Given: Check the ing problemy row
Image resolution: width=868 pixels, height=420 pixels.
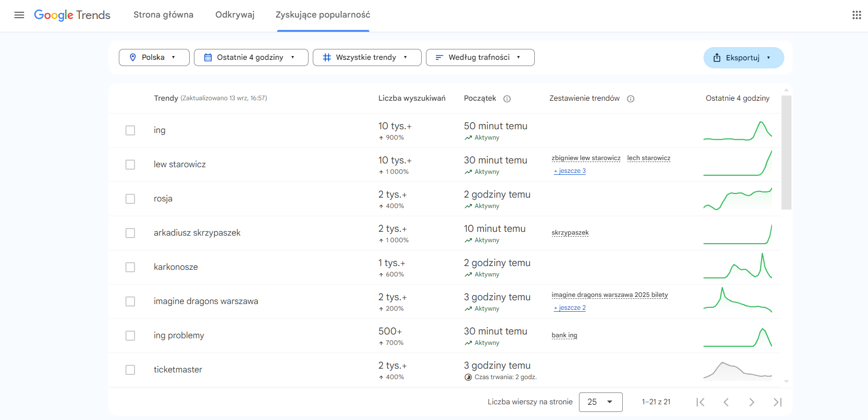Looking at the screenshot, I should 130,335.
